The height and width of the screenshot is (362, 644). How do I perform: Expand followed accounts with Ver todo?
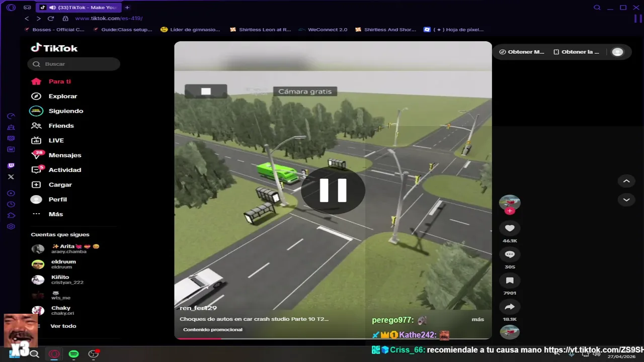63,326
